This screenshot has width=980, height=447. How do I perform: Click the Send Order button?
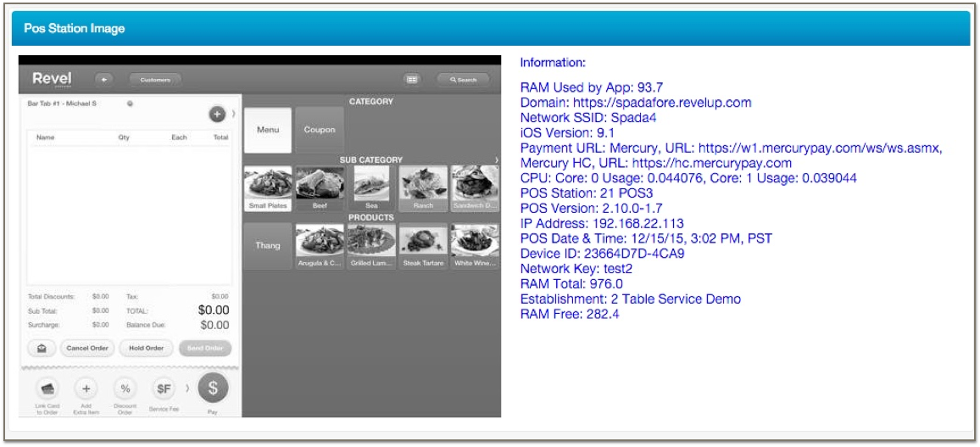point(205,349)
